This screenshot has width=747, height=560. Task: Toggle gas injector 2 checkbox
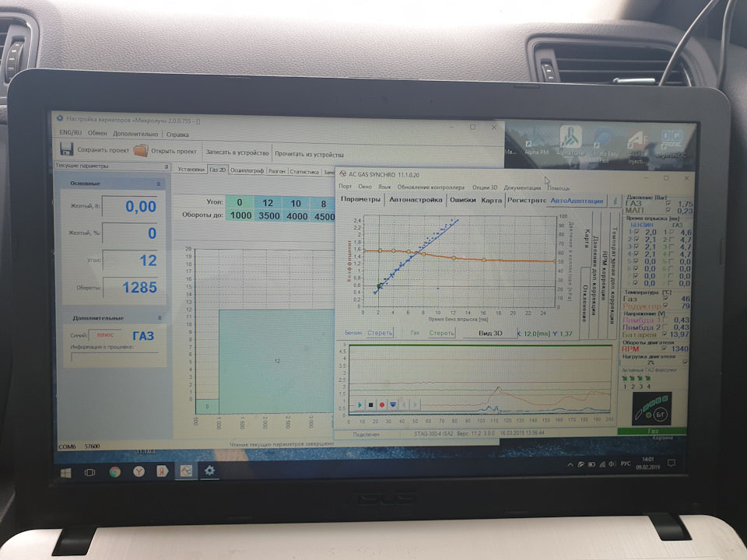(x=672, y=240)
